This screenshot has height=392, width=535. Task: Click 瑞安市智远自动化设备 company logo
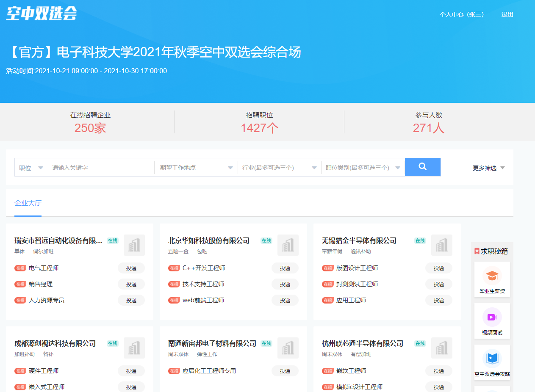134,245
